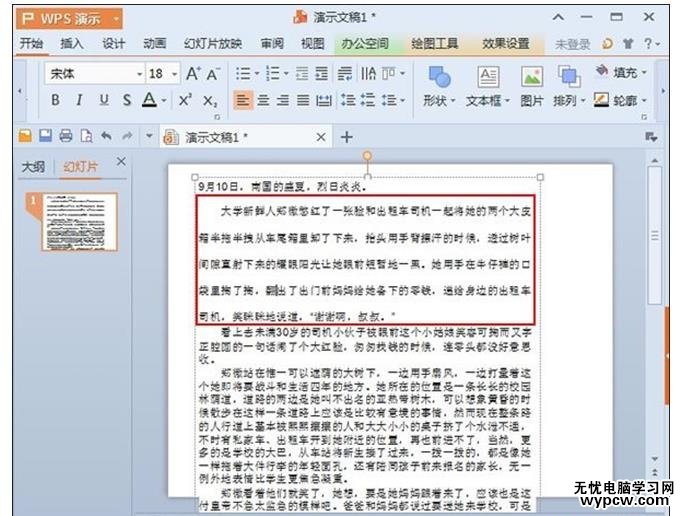Set justified text alignment

[x=303, y=100]
